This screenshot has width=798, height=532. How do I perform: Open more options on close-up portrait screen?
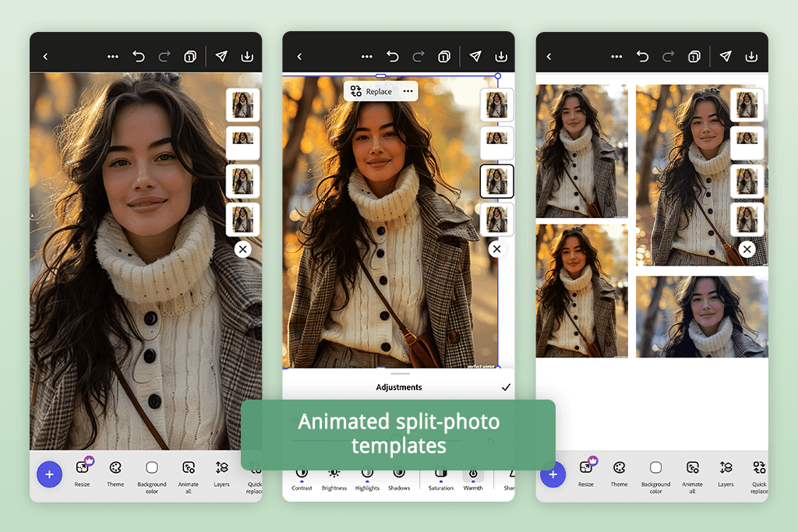point(112,56)
